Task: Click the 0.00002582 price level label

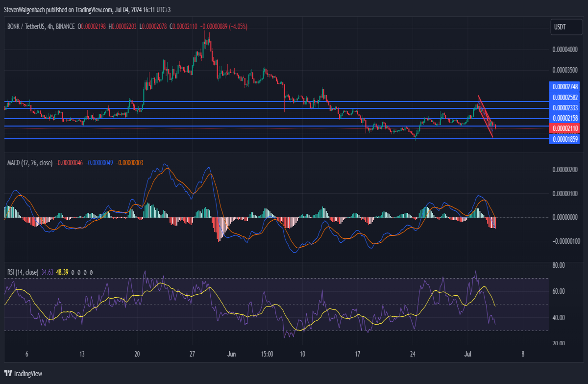Action: [x=565, y=98]
